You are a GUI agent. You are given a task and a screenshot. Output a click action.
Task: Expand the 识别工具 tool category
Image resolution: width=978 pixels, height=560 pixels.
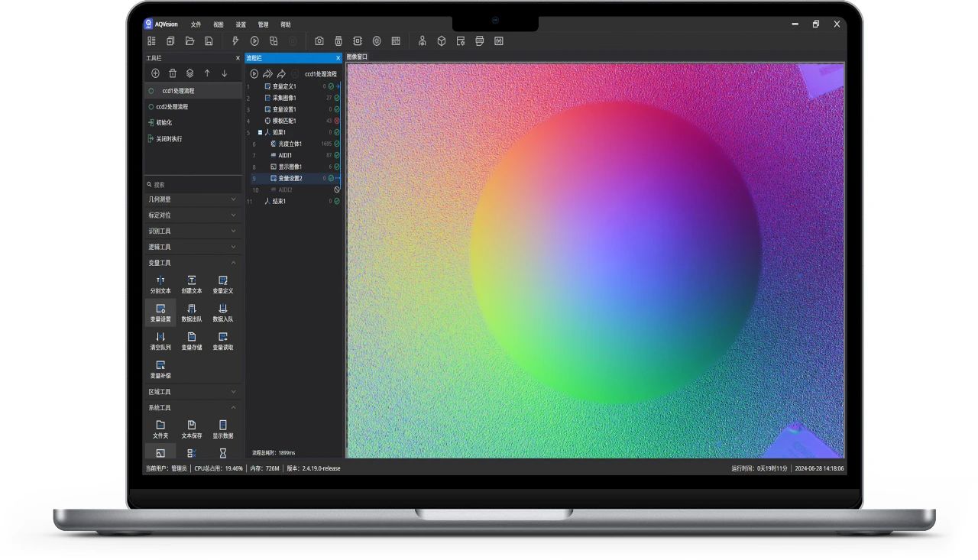(193, 231)
